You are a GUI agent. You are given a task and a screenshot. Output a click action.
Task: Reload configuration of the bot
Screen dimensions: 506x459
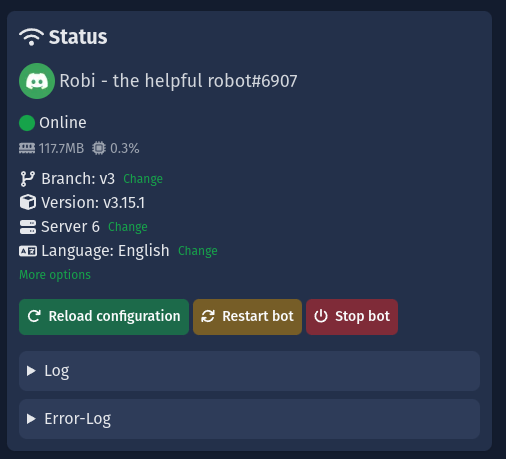[104, 317]
